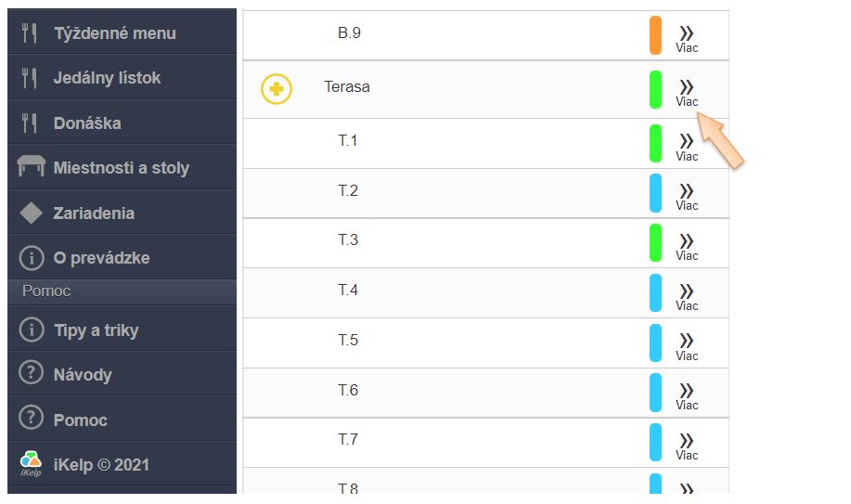Click the info icon next to Tipy a triky
The image size is (851, 504).
31,330
